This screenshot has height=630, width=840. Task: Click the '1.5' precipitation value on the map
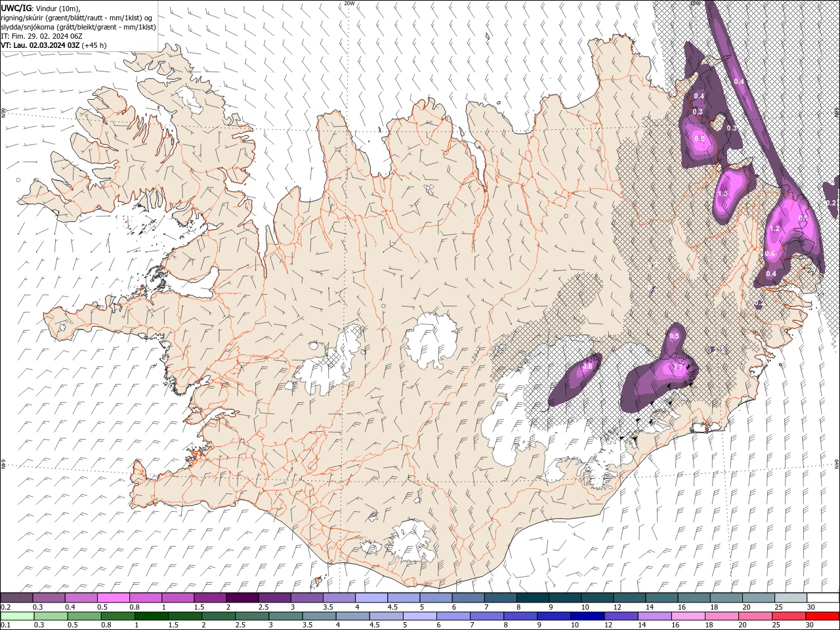723,194
